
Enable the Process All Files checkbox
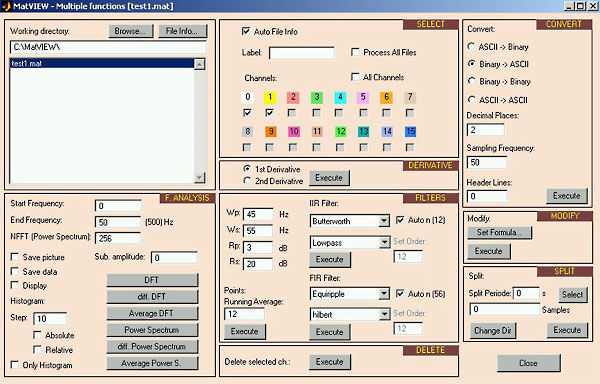pyautogui.click(x=355, y=52)
